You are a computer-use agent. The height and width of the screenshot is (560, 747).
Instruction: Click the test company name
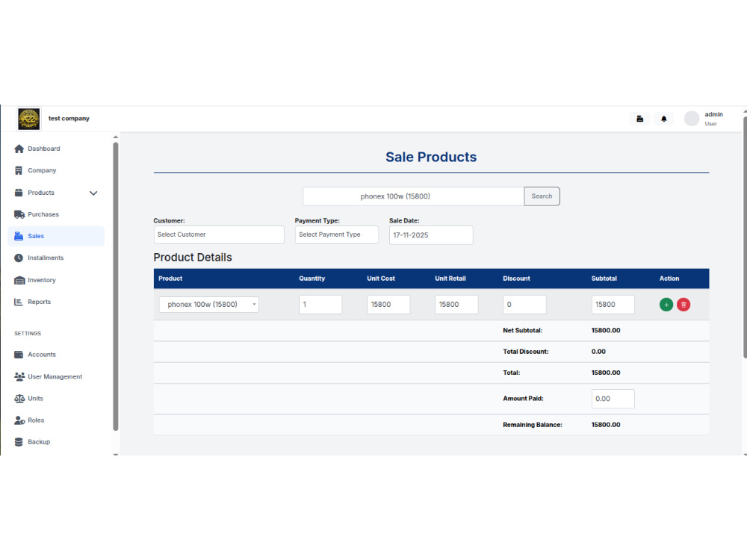click(69, 119)
